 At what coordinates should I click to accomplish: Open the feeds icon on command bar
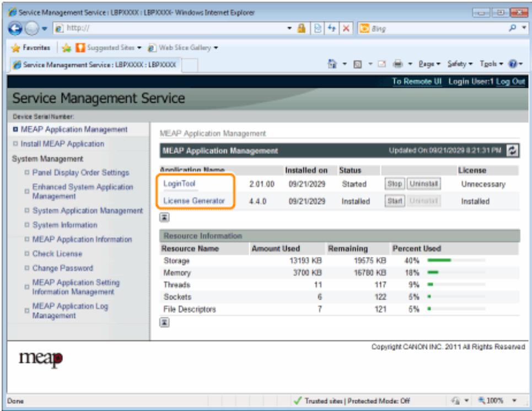pyautogui.click(x=357, y=64)
